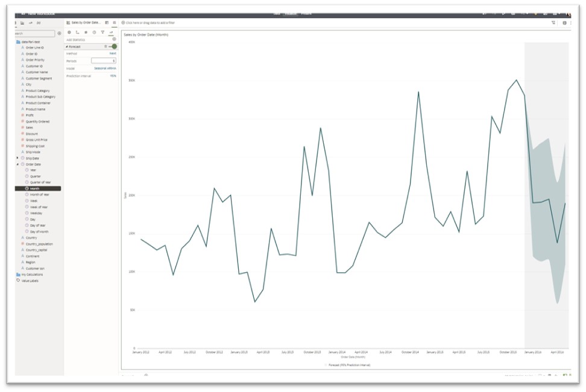Open the forecast Method dropdown showing Next
This screenshot has height=392, width=586.
[x=113, y=54]
